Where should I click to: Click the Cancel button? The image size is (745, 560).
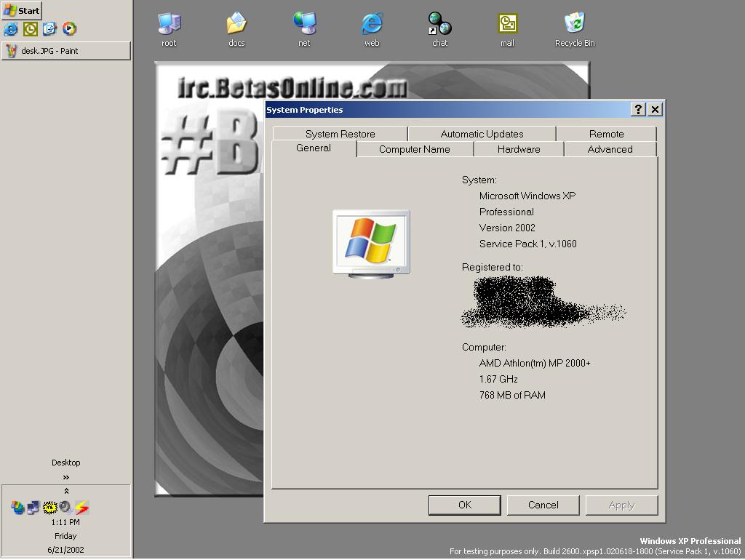pyautogui.click(x=543, y=505)
